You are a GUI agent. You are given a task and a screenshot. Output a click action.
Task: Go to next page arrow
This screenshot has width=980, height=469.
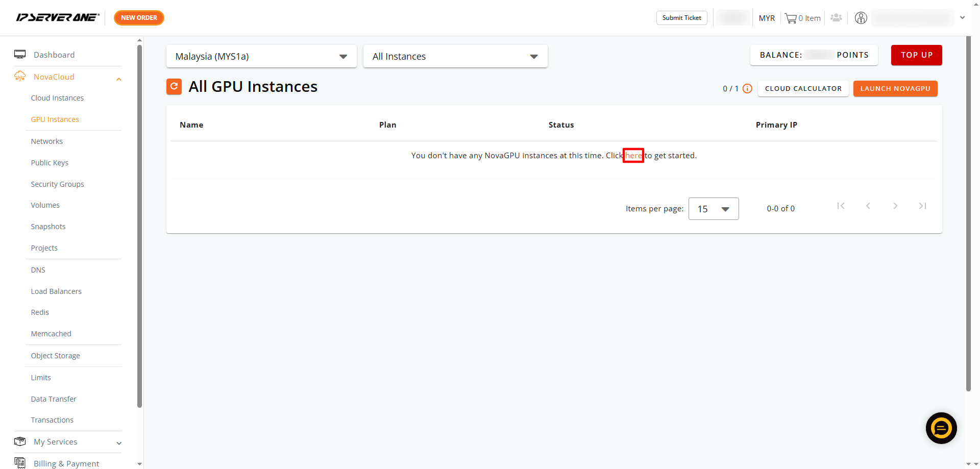coord(895,206)
